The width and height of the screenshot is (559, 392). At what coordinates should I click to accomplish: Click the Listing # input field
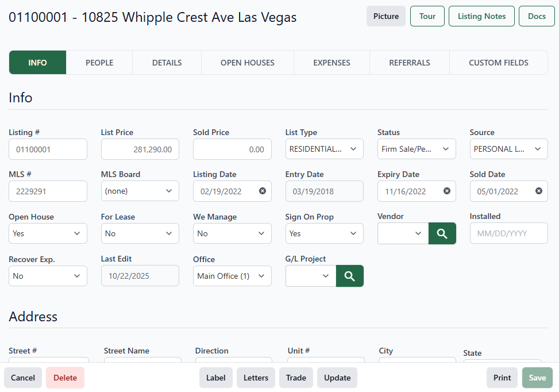click(x=48, y=149)
